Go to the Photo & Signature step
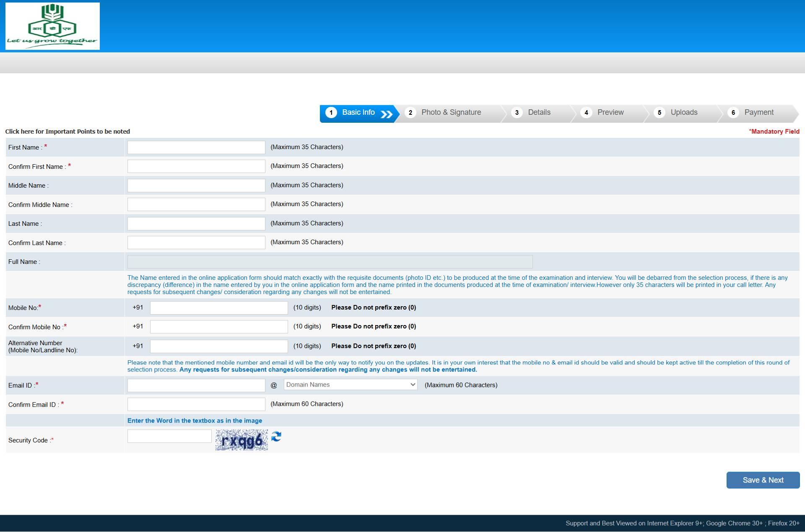The height and width of the screenshot is (532, 805). (x=451, y=113)
